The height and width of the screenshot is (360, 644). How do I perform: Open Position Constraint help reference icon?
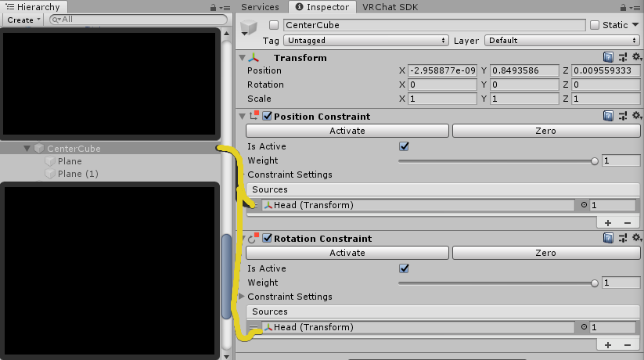point(608,116)
